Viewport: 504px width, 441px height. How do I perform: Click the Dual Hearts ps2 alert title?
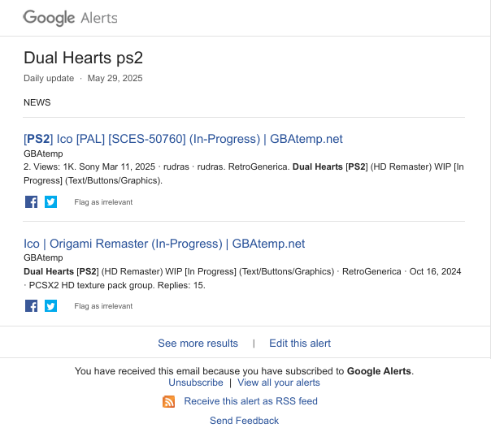tap(83, 58)
